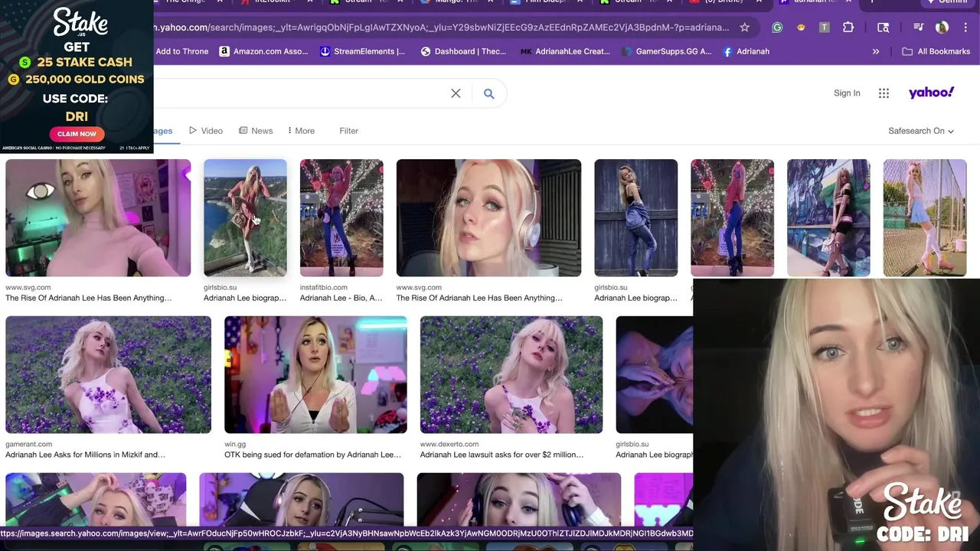
Task: Open the svg.com pink headphones thumbnail
Action: click(x=488, y=218)
